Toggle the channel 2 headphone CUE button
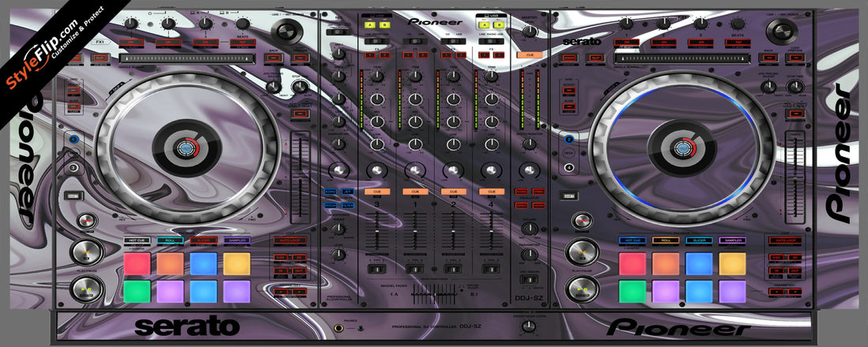Viewport: 868px width, 347px height. click(453, 192)
